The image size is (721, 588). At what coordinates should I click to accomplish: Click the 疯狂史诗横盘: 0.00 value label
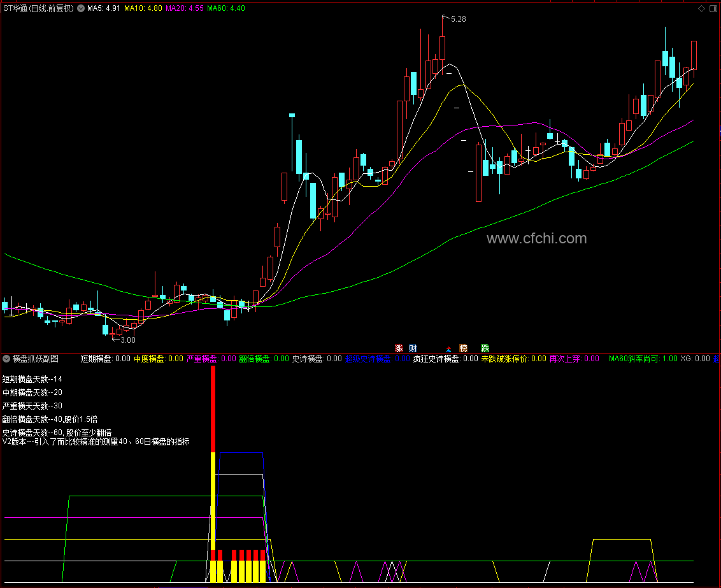tap(446, 359)
